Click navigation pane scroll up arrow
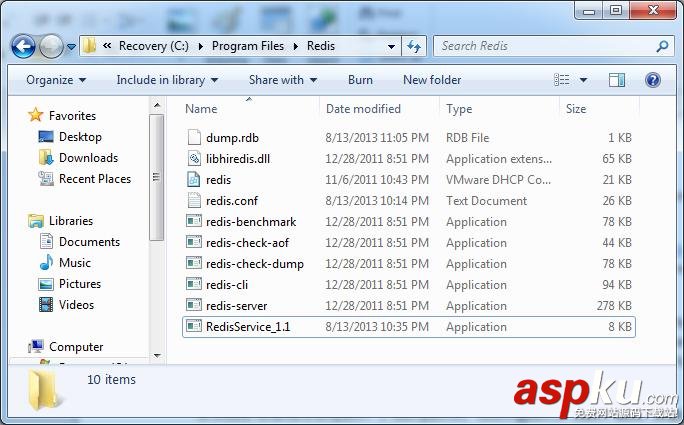Image resolution: width=684 pixels, height=425 pixels. point(157,105)
